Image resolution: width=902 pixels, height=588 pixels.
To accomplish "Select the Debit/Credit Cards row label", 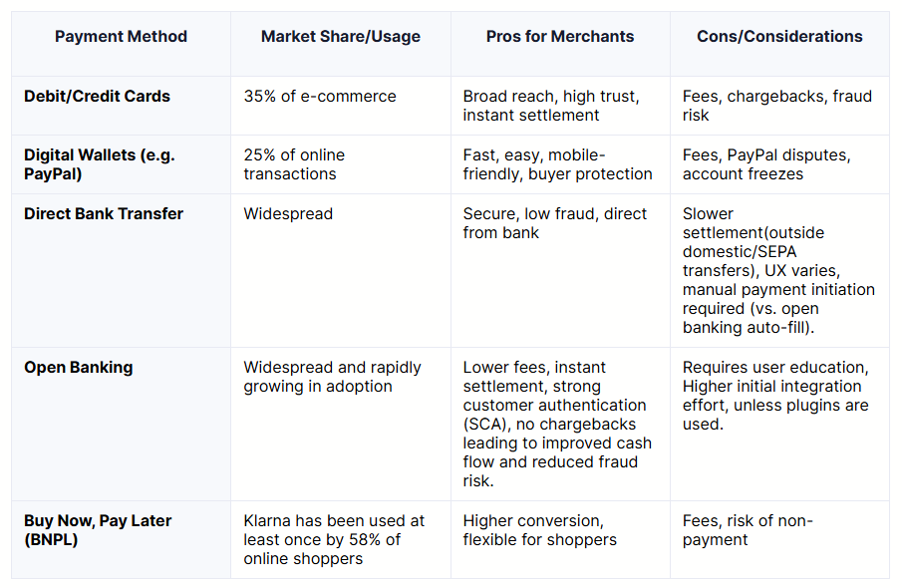I will [97, 97].
